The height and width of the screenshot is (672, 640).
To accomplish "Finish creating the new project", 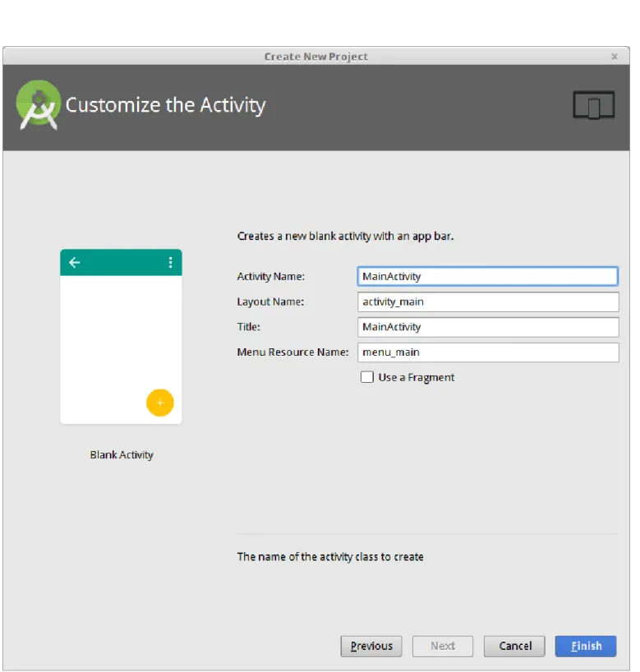I will (x=586, y=646).
